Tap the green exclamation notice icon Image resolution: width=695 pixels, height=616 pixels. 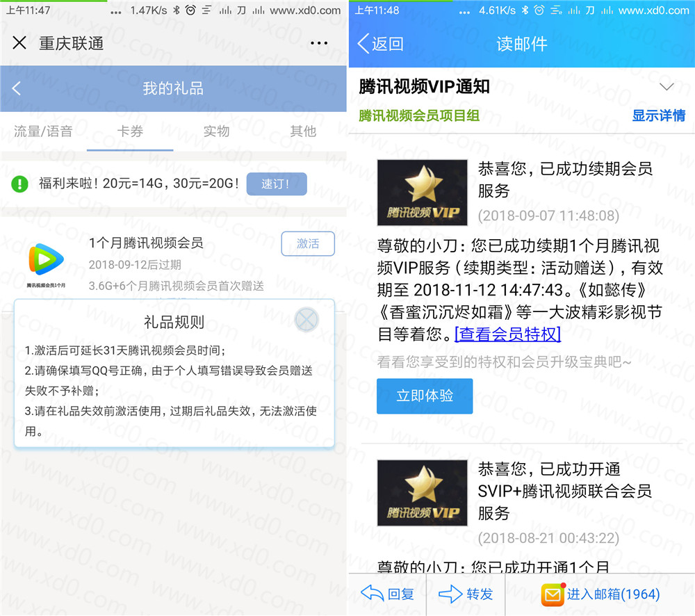tap(19, 184)
